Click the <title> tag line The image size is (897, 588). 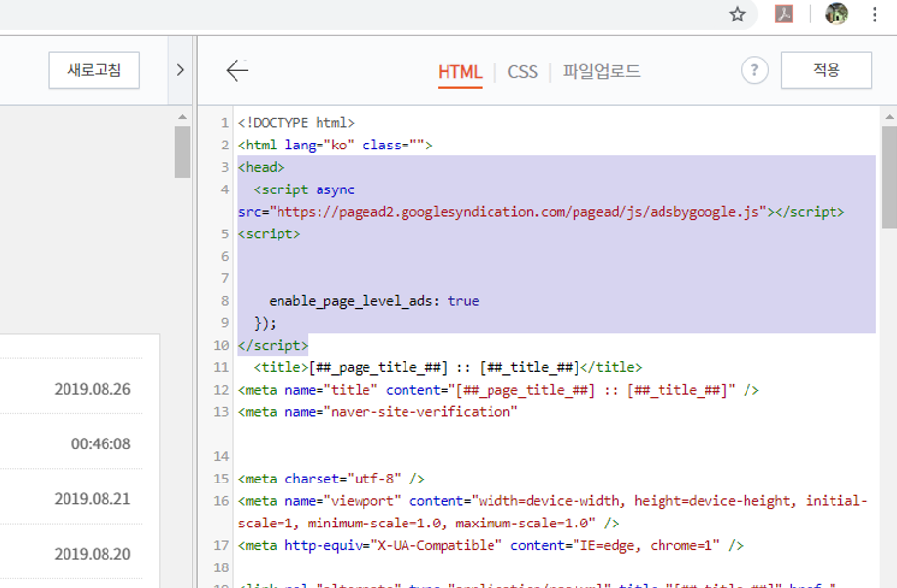click(448, 368)
